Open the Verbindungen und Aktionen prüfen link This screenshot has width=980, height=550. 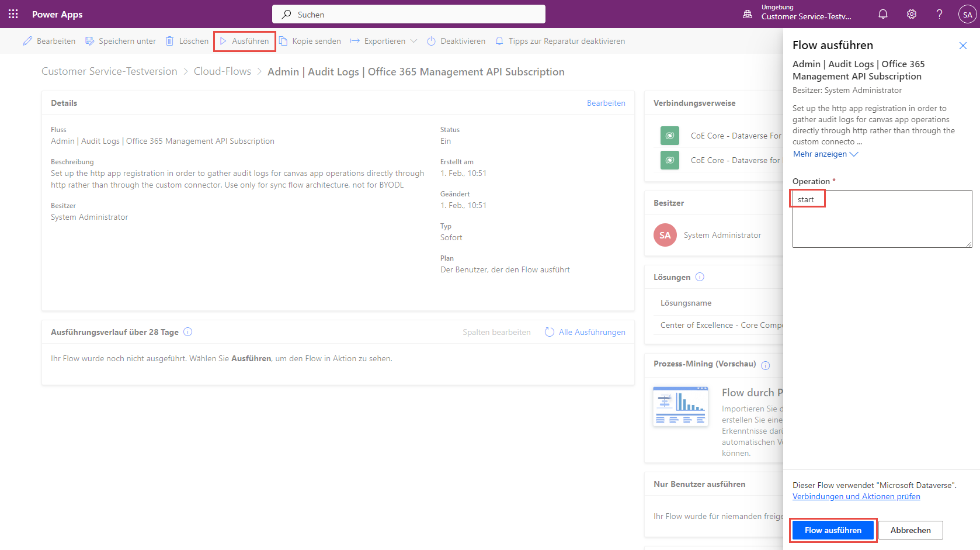coord(856,496)
